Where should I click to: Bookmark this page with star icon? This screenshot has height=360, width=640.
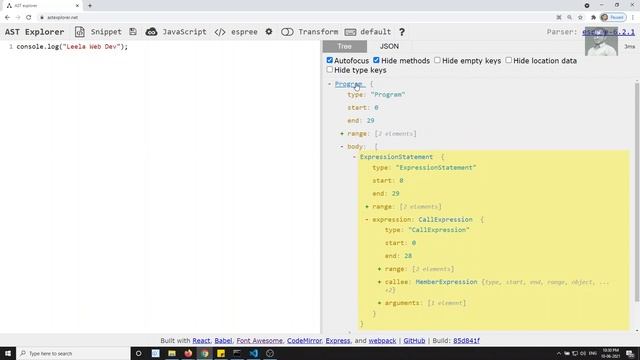click(580, 17)
